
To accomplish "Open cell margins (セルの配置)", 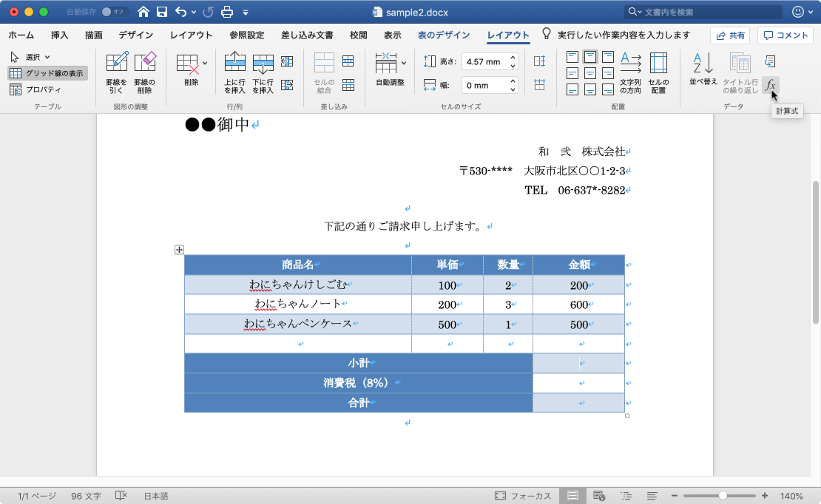I will pyautogui.click(x=658, y=72).
